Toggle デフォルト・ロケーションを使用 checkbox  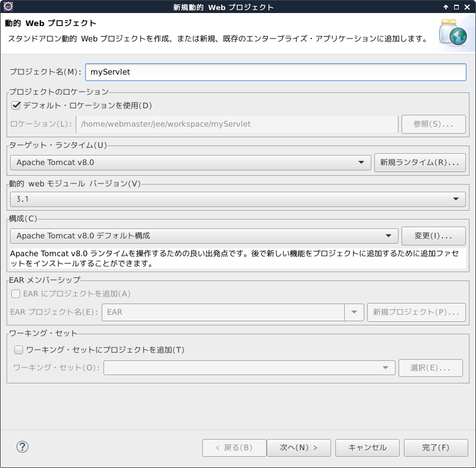16,105
